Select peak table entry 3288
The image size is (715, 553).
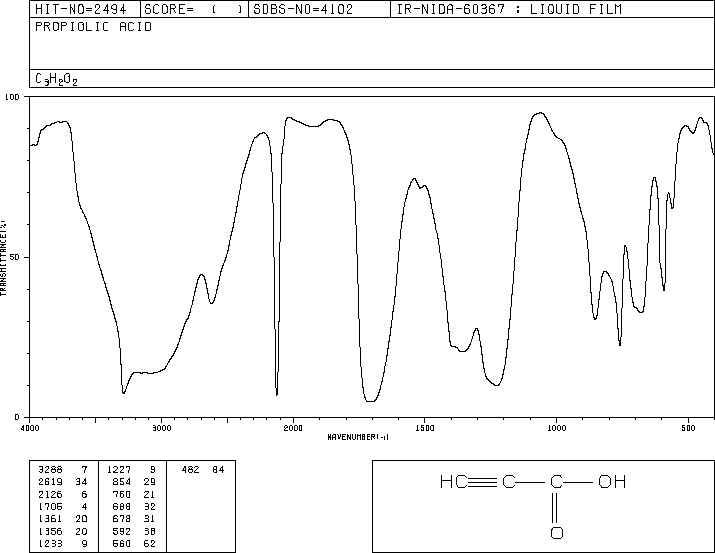click(63, 470)
